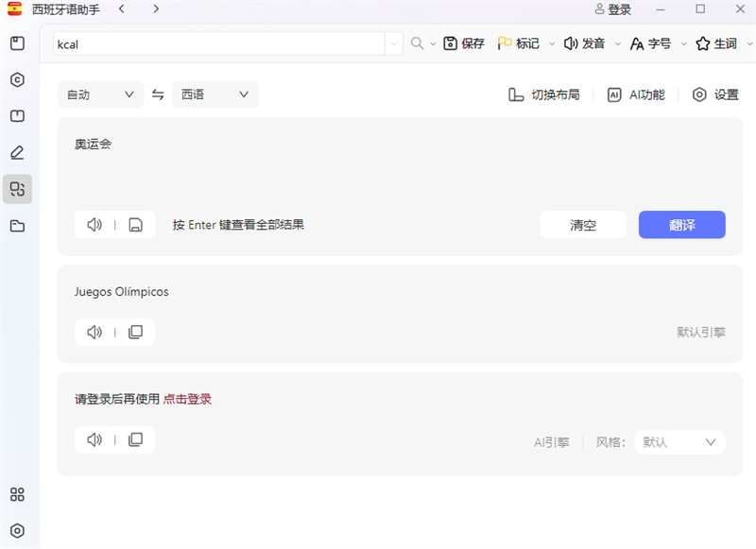Expand the search box history dropdown arrow
The height and width of the screenshot is (549, 756).
pyautogui.click(x=394, y=44)
